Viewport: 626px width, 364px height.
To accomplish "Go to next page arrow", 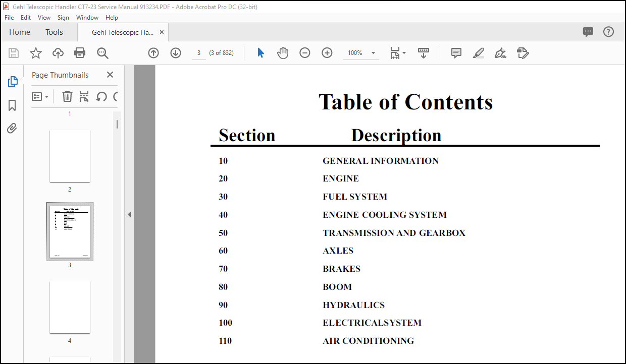I will click(176, 53).
